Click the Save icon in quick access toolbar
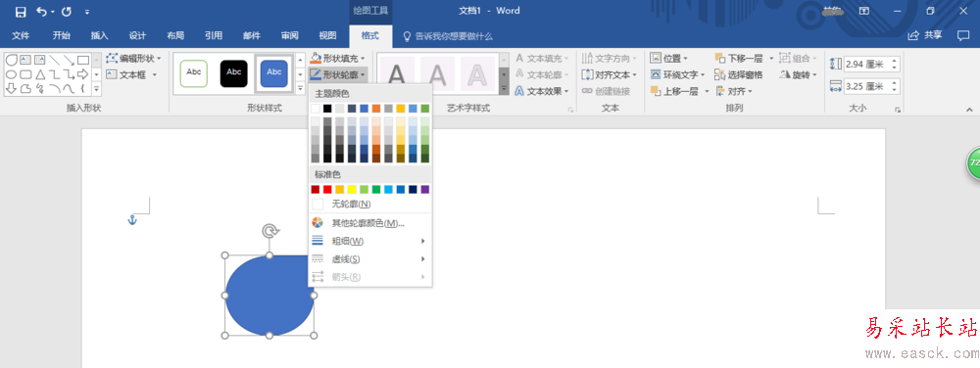 point(21,11)
